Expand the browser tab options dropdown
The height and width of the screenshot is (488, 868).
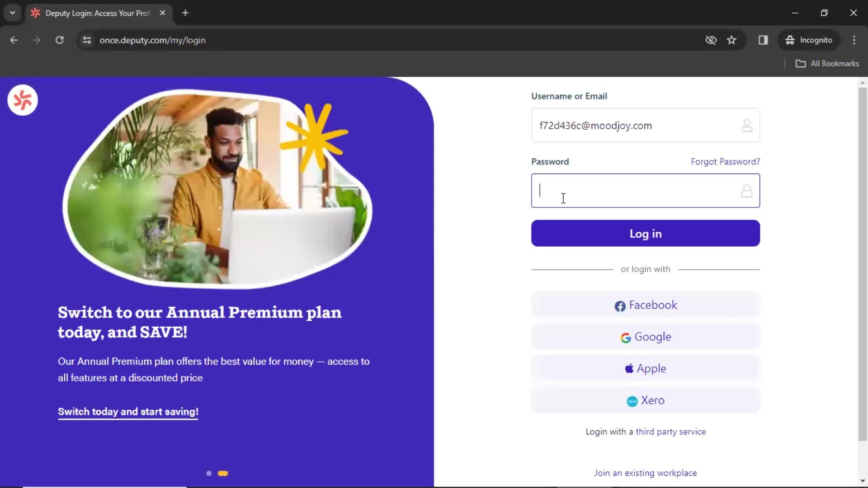click(13, 13)
